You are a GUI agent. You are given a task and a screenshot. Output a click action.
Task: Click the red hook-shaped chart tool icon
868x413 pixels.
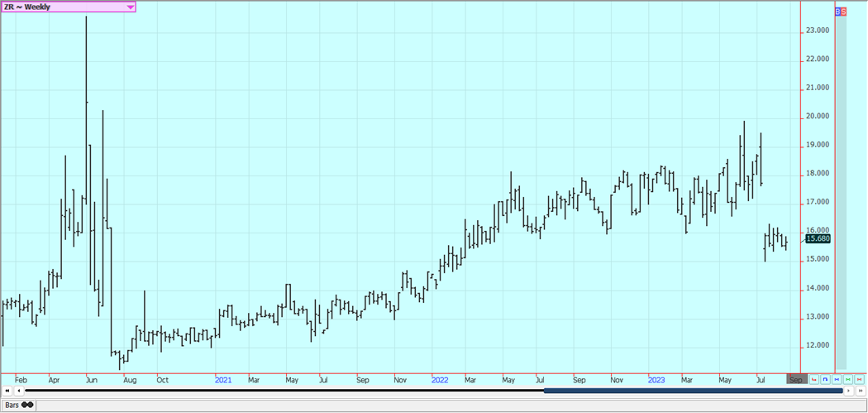click(x=813, y=379)
